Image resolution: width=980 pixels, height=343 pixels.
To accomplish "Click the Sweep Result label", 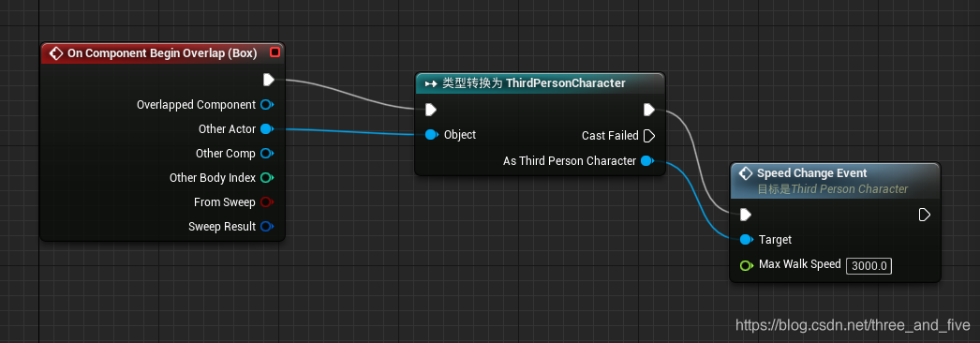I will pos(222,226).
